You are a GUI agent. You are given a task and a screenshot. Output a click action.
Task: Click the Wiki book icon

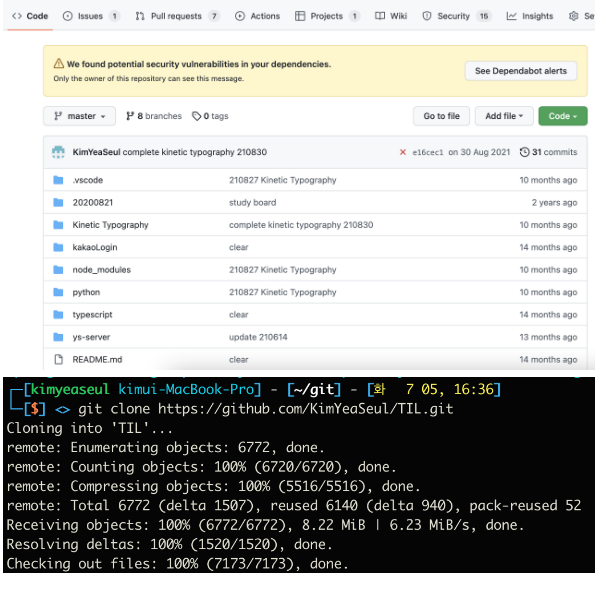380,16
